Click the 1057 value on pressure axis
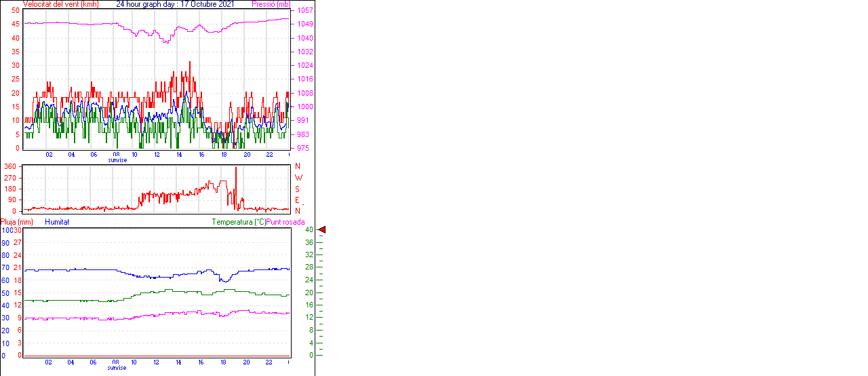The height and width of the screenshot is (376, 868). point(304,11)
